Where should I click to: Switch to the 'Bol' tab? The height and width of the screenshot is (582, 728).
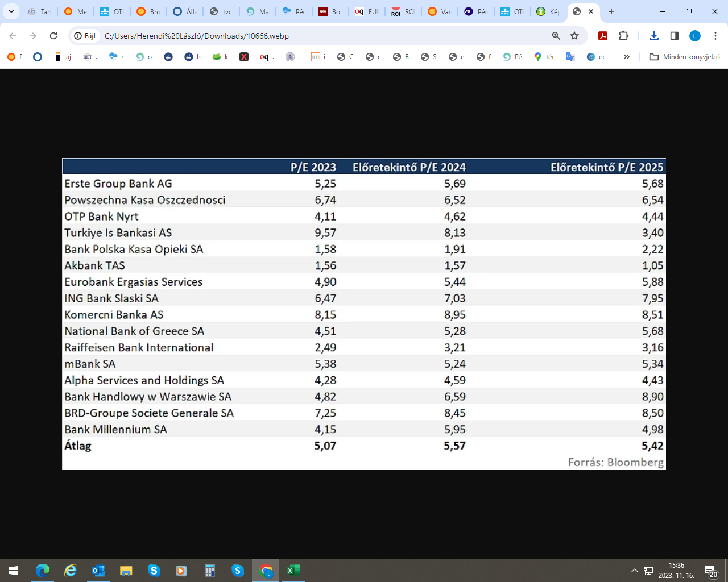(x=330, y=11)
